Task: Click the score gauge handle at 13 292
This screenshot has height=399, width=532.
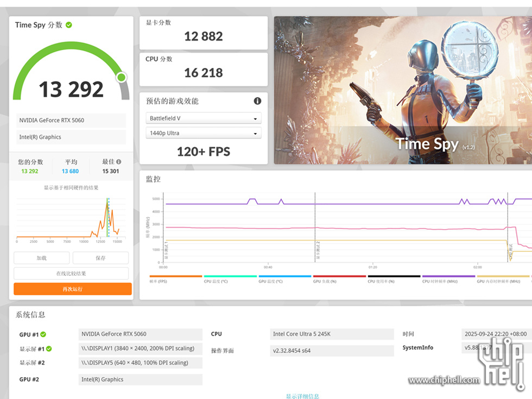Action: 122,77
